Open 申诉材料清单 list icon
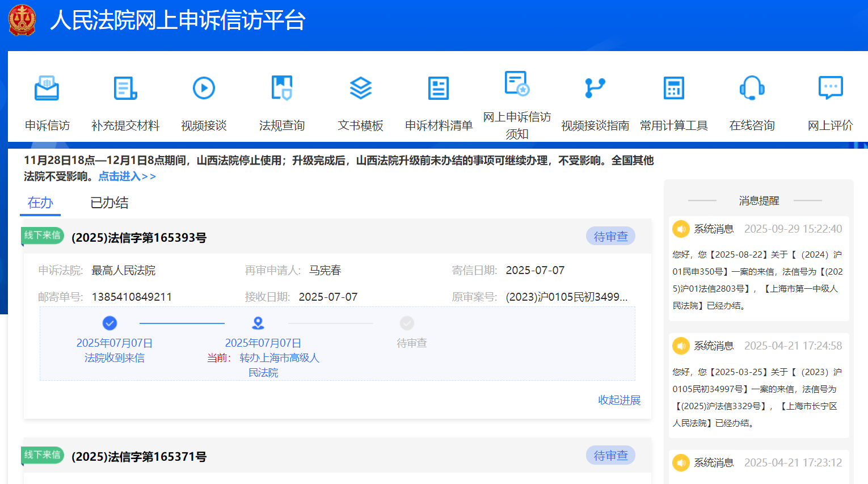 (x=439, y=89)
